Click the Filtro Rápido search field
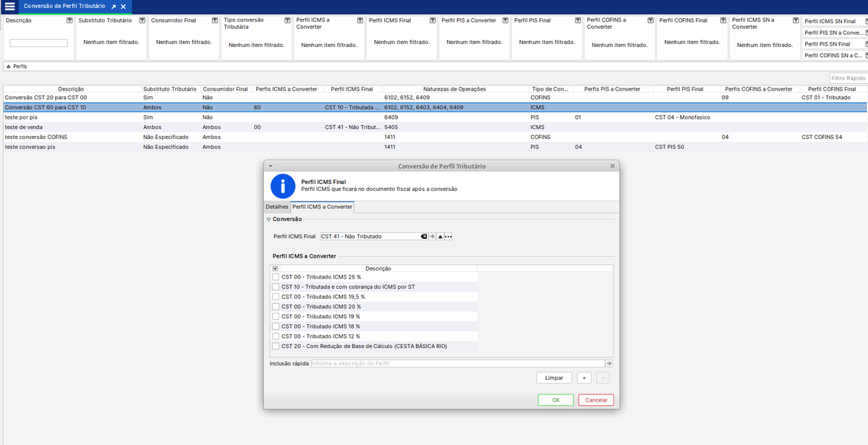The width and height of the screenshot is (868, 445). pos(848,78)
